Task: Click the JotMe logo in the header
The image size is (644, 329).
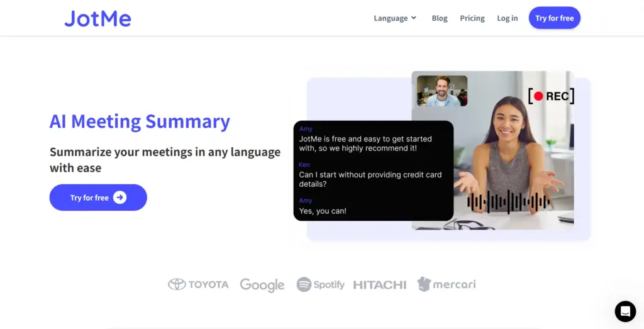Action: tap(97, 18)
